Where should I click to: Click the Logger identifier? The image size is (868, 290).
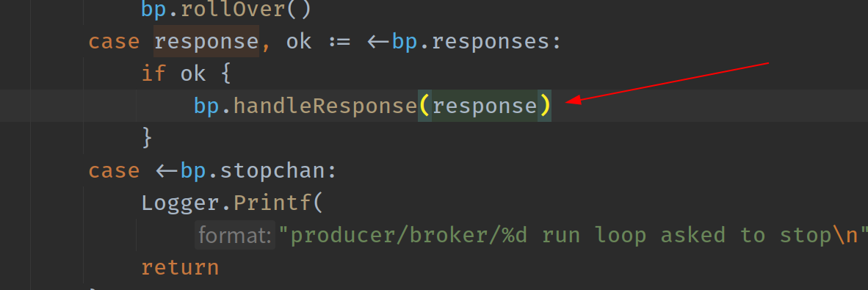coord(181,203)
